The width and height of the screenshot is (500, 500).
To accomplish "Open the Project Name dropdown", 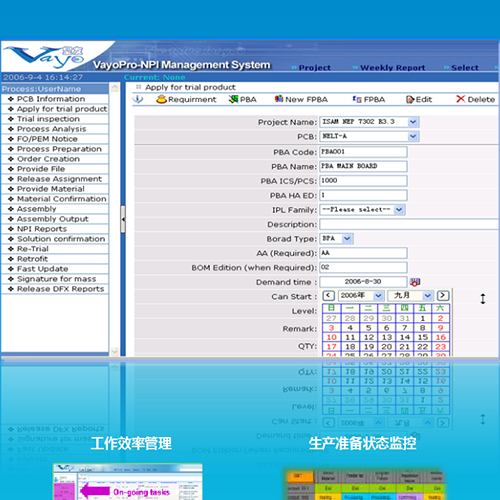I will 413,122.
